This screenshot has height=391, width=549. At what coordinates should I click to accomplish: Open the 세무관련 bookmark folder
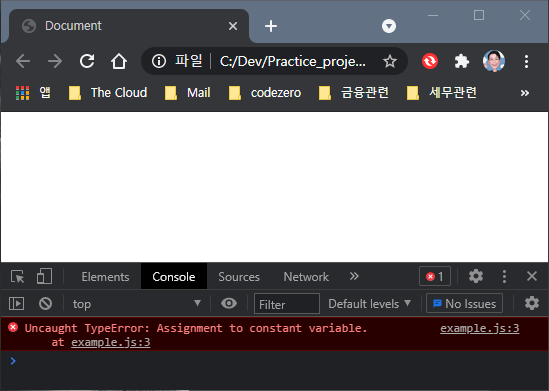pyautogui.click(x=442, y=93)
